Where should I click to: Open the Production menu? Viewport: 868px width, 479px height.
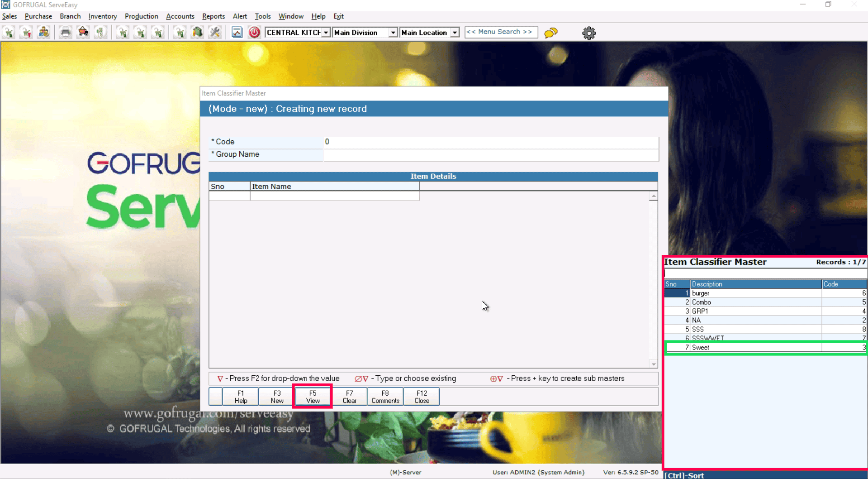click(x=142, y=16)
